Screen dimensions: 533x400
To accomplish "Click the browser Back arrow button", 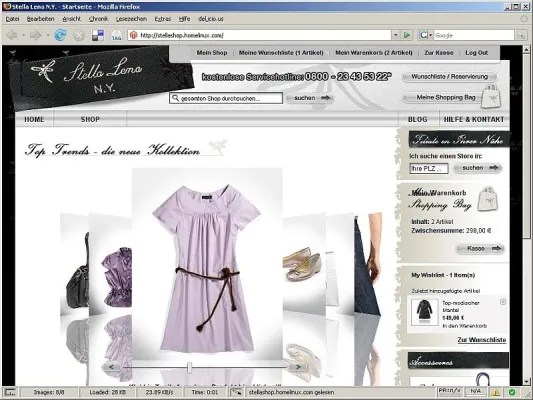I will pos(12,35).
